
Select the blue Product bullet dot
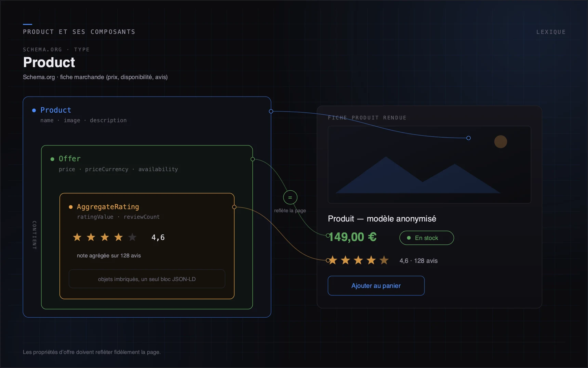(34, 110)
